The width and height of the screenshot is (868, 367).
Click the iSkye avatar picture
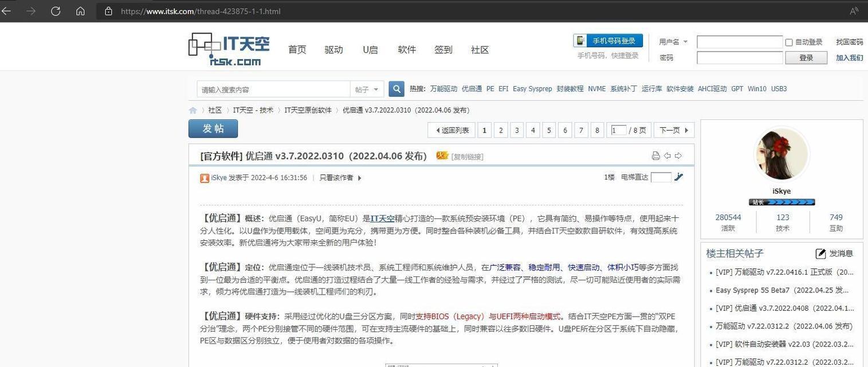[x=781, y=154]
